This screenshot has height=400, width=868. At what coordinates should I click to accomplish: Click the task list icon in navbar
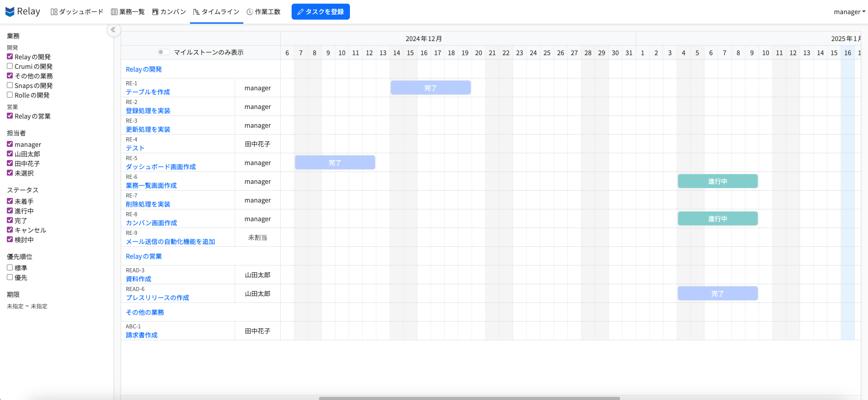pos(114,12)
